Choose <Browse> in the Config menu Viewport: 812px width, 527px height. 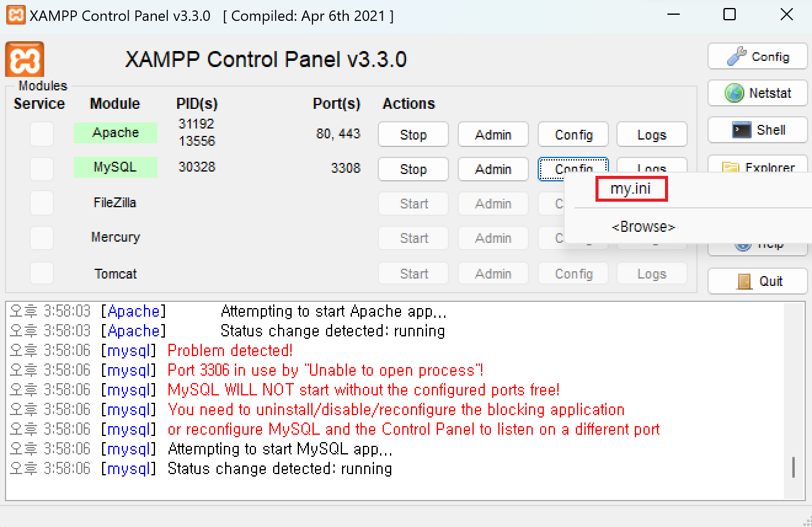tap(643, 226)
